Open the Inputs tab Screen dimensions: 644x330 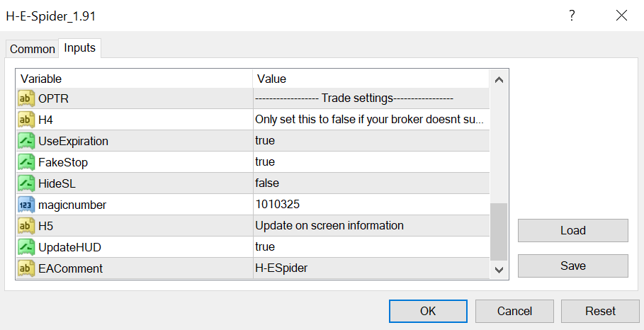(x=79, y=47)
